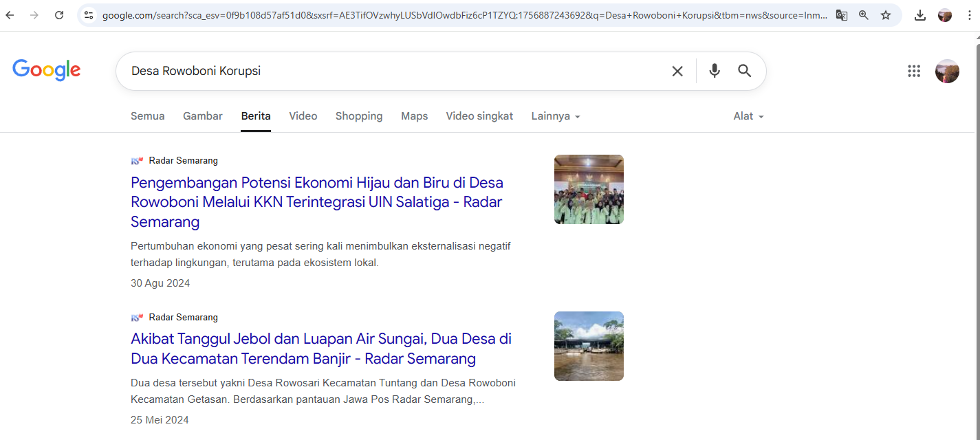980x440 pixels.
Task: Click the Google logo
Action: coord(47,70)
